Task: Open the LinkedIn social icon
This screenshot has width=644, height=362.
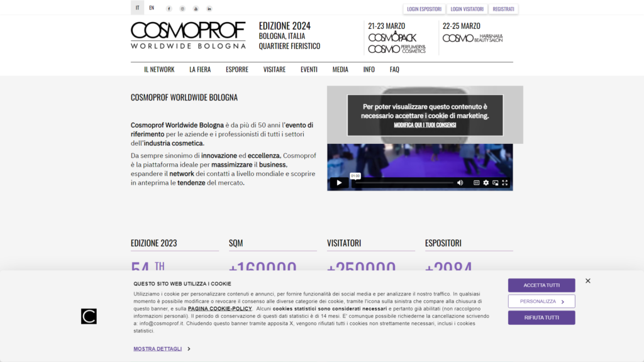Action: pyautogui.click(x=209, y=9)
